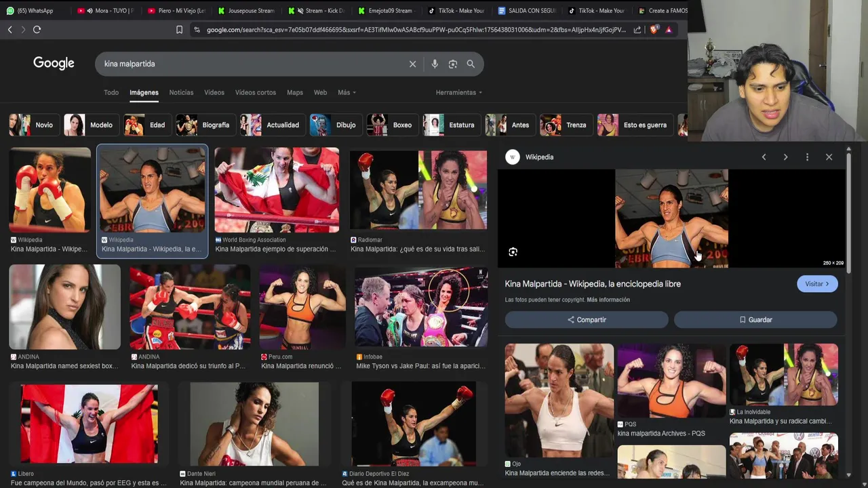The height and width of the screenshot is (488, 868).
Task: Filter images by the Biografía chip
Action: point(205,125)
